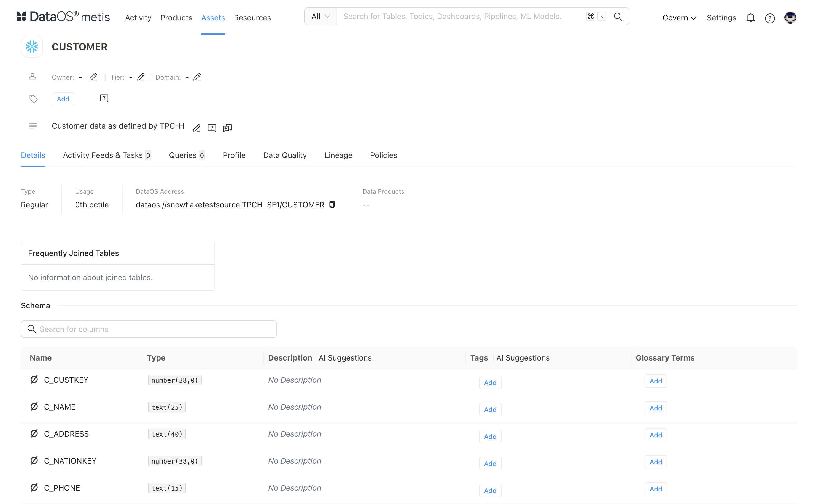
Task: Click the request tags icon beside Add tag
Action: click(x=104, y=98)
